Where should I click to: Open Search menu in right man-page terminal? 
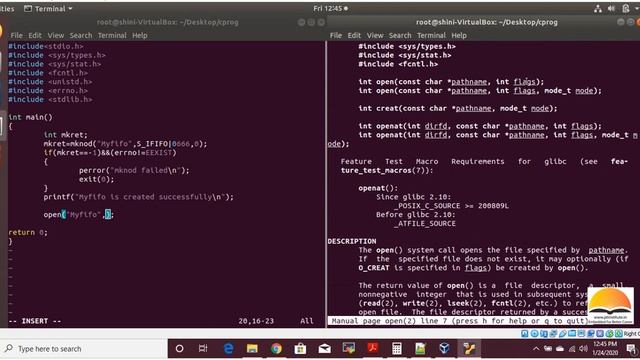click(400, 36)
